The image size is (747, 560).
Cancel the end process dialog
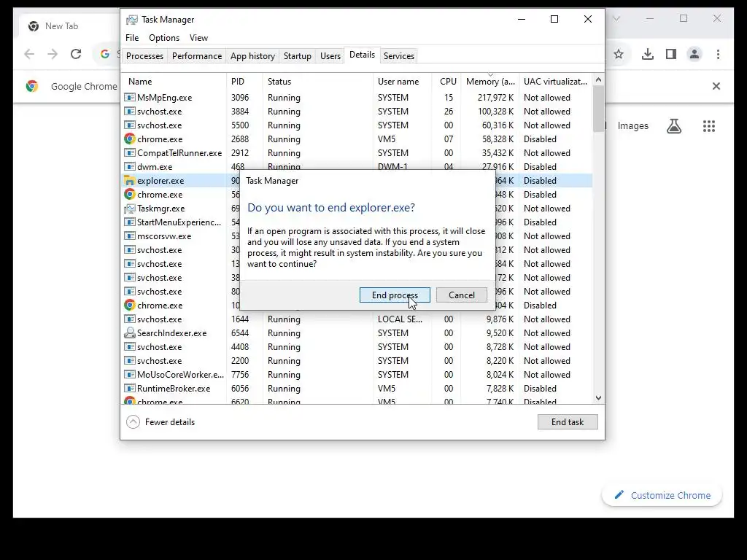click(461, 295)
